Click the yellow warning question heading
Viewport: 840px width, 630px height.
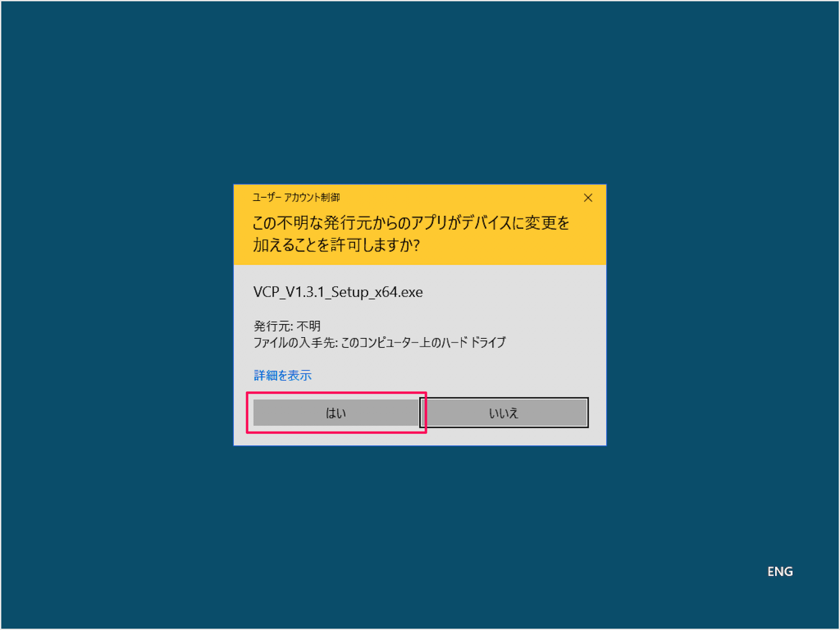(411, 234)
